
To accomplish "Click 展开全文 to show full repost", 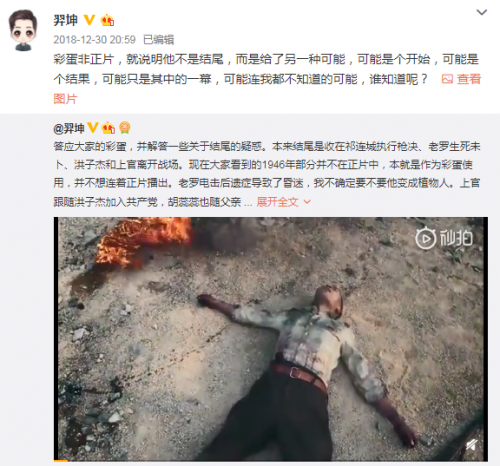I will pyautogui.click(x=277, y=202).
